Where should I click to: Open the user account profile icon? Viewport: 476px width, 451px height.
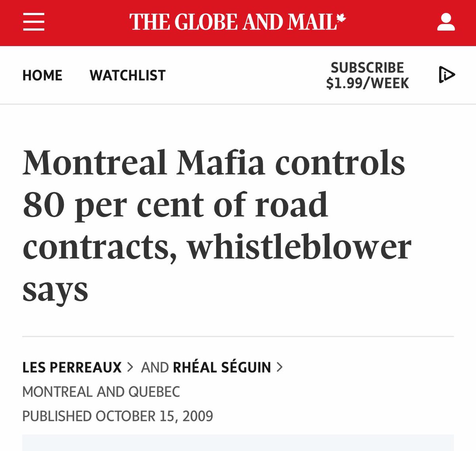click(446, 22)
